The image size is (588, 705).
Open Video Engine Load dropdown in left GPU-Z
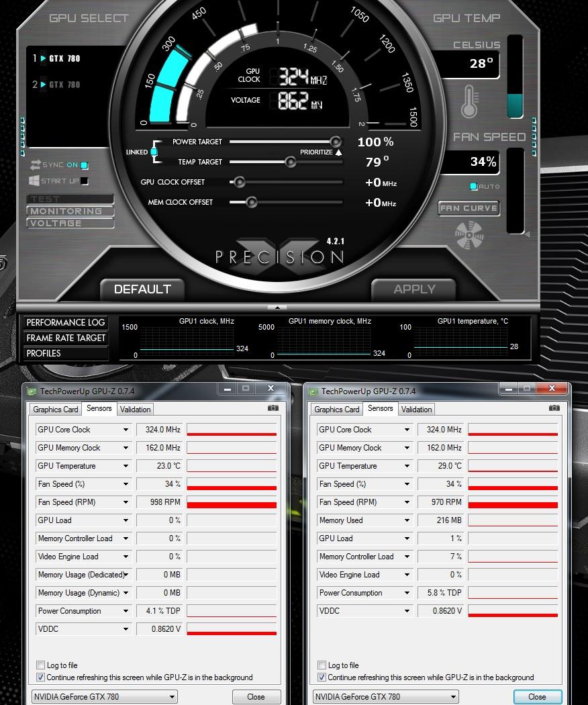click(x=126, y=557)
